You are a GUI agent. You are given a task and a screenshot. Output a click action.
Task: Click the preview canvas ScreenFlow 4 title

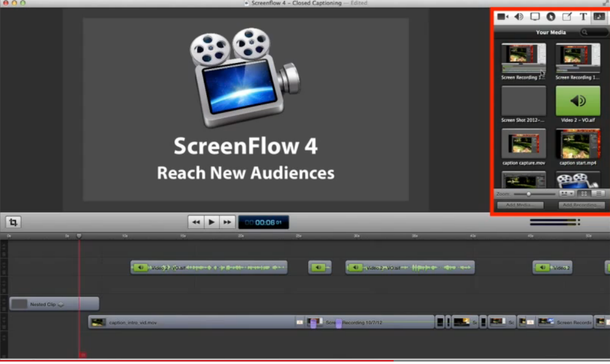point(246,146)
